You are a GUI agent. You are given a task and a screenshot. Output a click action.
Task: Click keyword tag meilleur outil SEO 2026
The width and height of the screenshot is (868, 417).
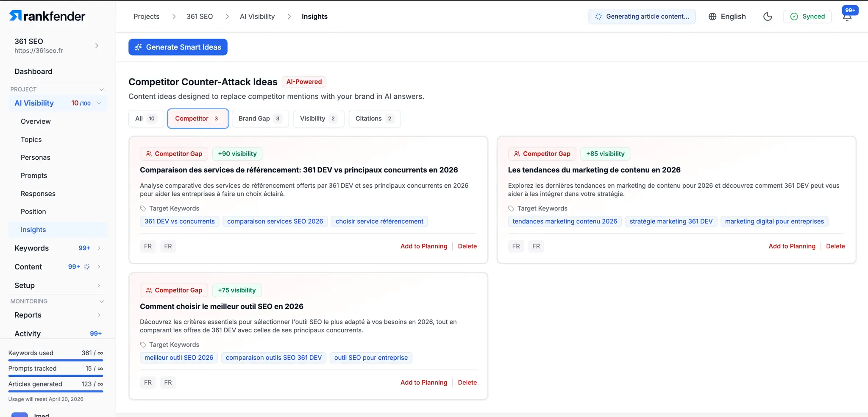179,358
